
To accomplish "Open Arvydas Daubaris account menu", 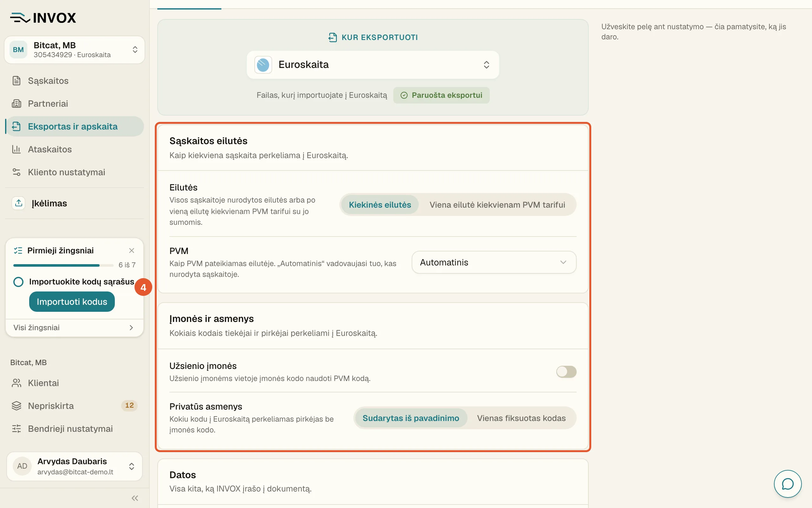I will tap(75, 466).
